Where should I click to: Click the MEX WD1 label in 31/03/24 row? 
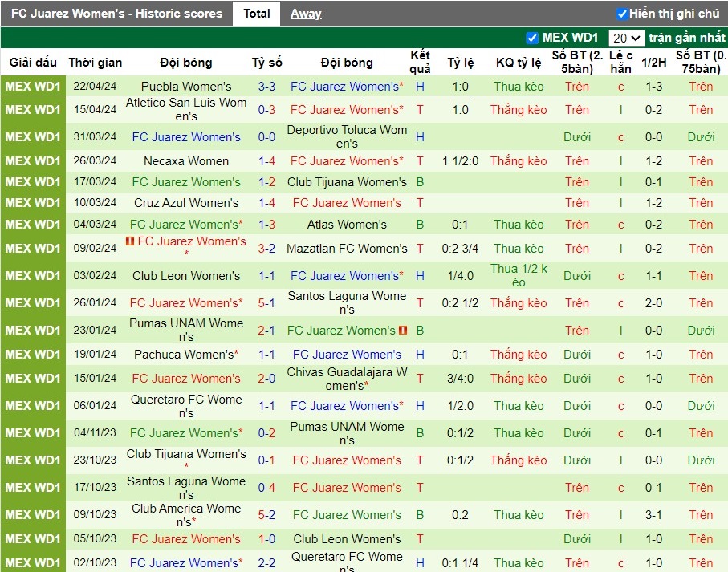pos(33,137)
